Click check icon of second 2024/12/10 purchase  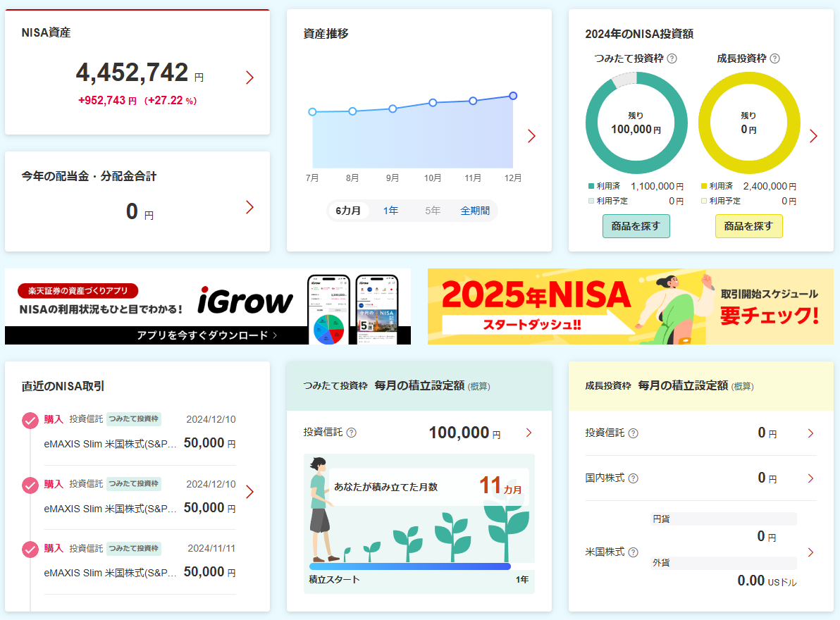pos(30,485)
